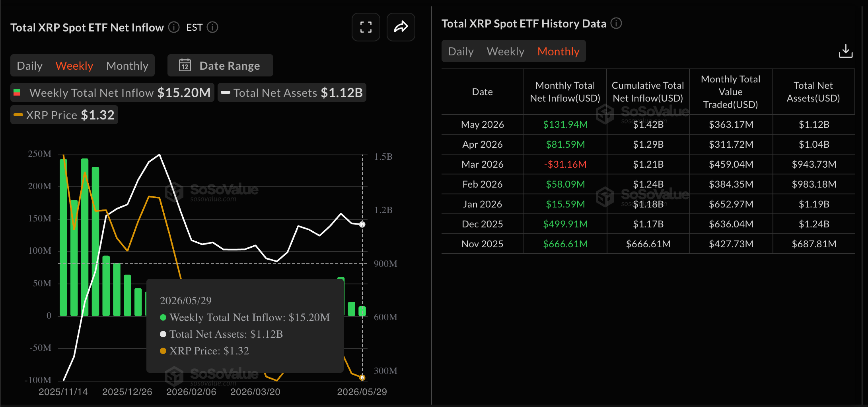Click the Jan 2026 row date
This screenshot has width=868, height=407.
482,204
